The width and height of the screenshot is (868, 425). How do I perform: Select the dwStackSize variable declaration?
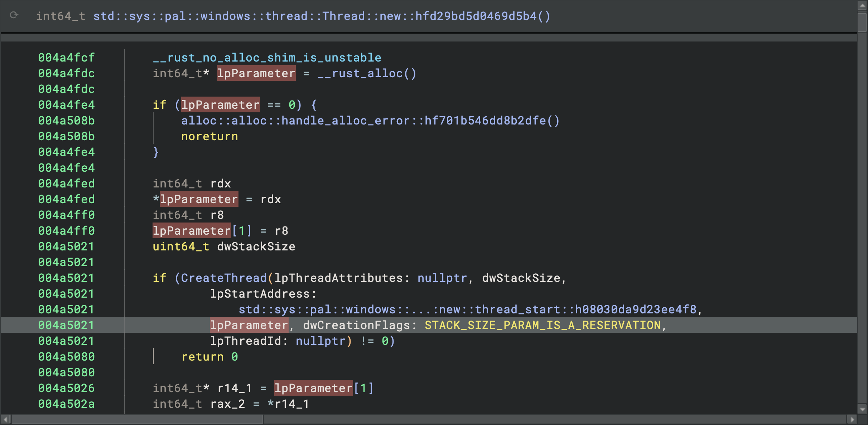point(256,246)
